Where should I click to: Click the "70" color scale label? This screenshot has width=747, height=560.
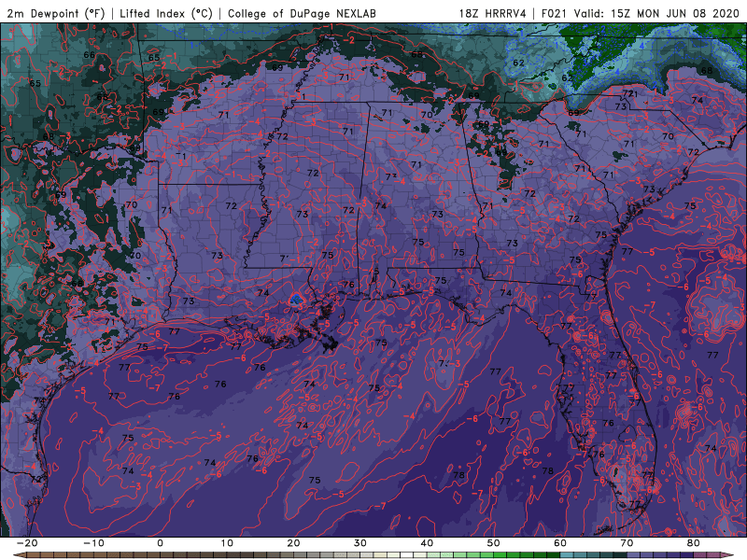(627, 543)
